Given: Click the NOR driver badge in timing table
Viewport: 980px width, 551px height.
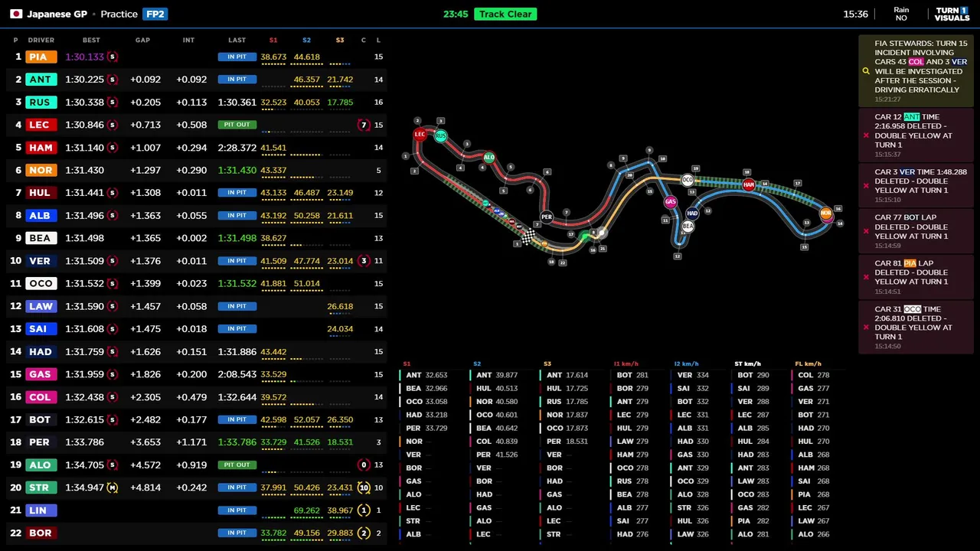Looking at the screenshot, I should point(40,170).
